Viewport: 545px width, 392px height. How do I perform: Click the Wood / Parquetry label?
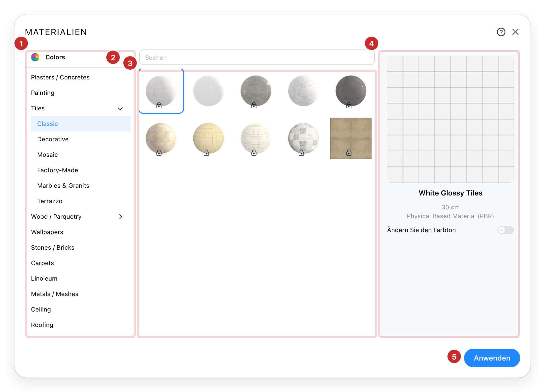[56, 217]
